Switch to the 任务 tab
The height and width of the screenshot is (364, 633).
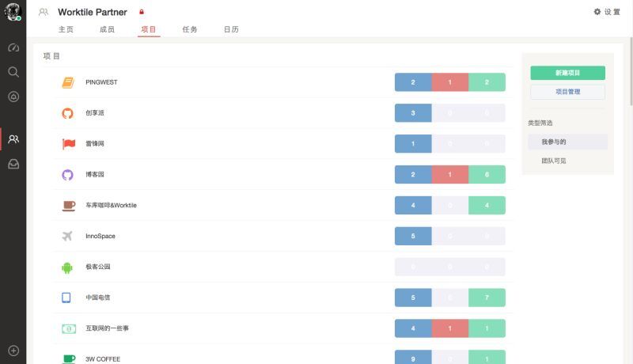click(190, 29)
